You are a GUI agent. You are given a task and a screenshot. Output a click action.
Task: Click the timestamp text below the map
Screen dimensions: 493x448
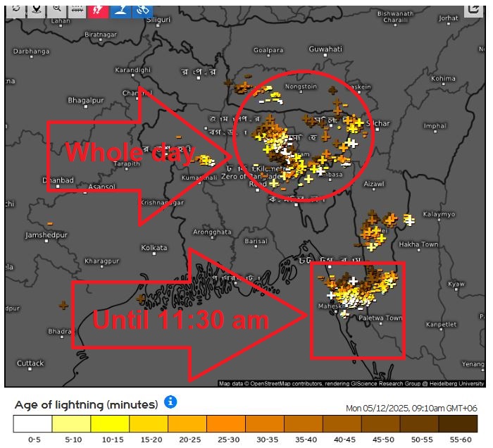tap(411, 408)
